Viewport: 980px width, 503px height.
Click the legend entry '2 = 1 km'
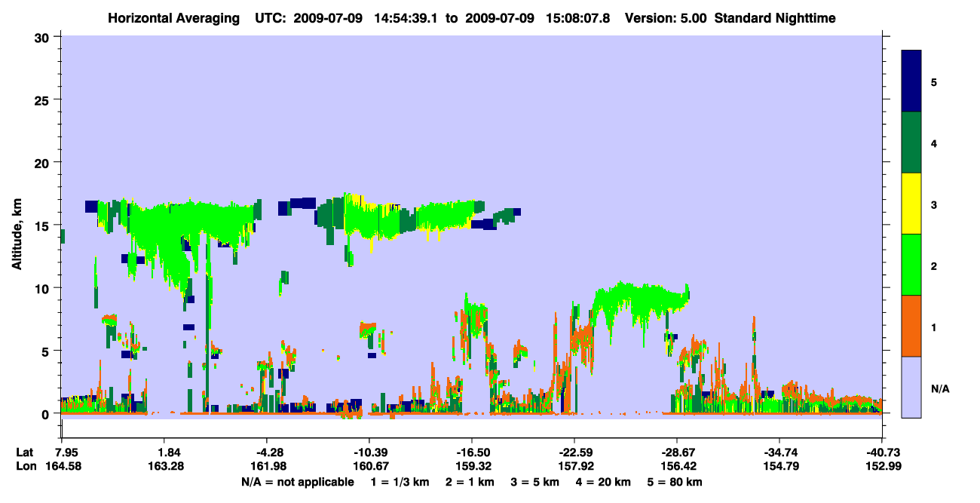(x=469, y=482)
